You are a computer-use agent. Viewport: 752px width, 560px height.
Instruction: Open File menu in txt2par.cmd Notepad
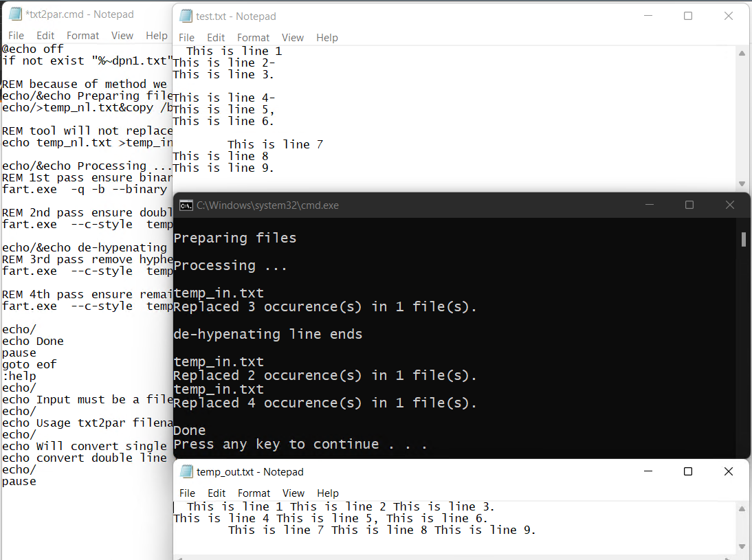coord(16,36)
